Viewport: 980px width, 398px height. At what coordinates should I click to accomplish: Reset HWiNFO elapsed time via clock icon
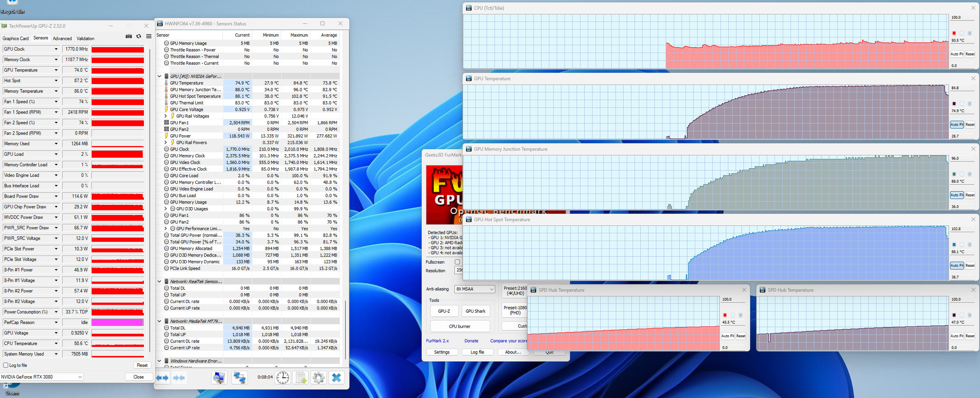point(283,377)
